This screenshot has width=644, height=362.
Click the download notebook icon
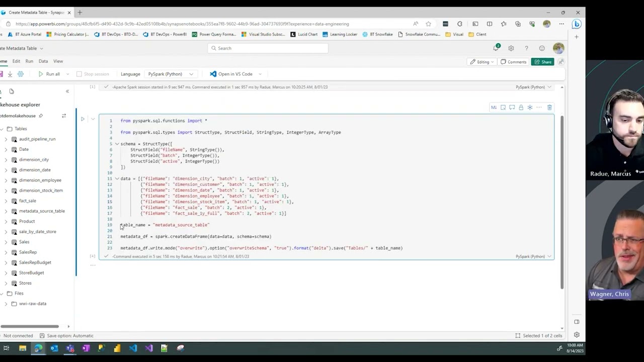point(10,74)
